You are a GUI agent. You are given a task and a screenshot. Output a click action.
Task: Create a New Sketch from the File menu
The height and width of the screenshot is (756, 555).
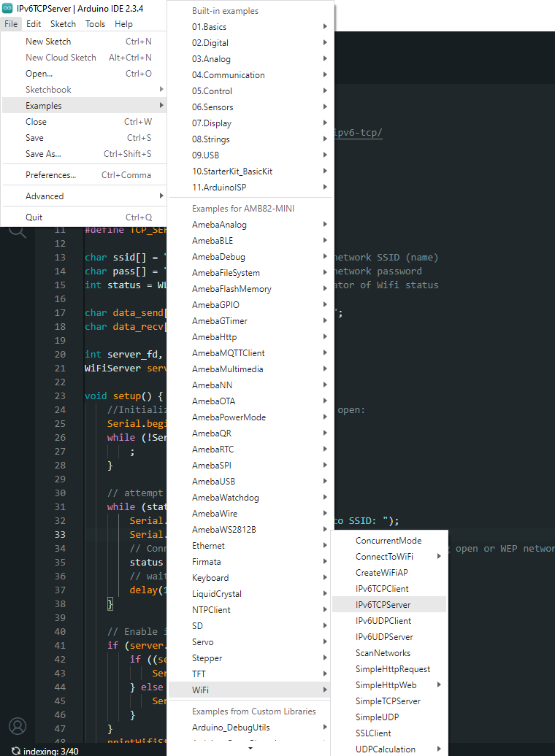click(x=48, y=42)
